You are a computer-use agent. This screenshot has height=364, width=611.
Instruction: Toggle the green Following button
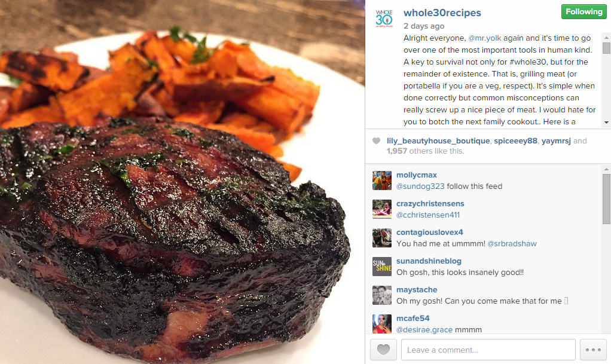coord(583,12)
